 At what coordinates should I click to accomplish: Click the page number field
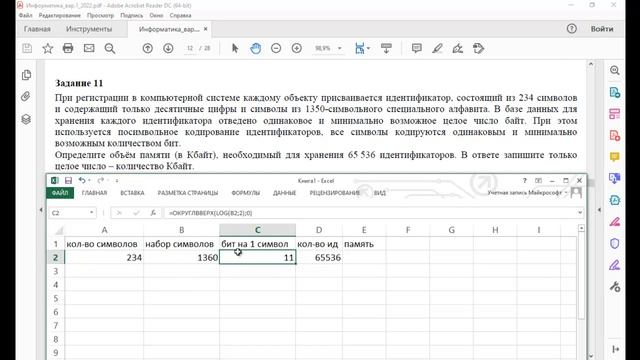[x=190, y=48]
